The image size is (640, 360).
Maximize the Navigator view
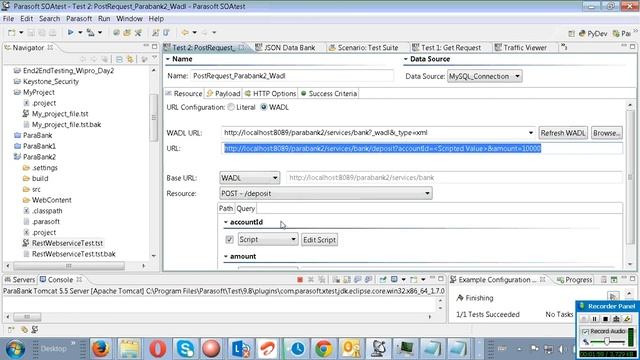point(155,47)
